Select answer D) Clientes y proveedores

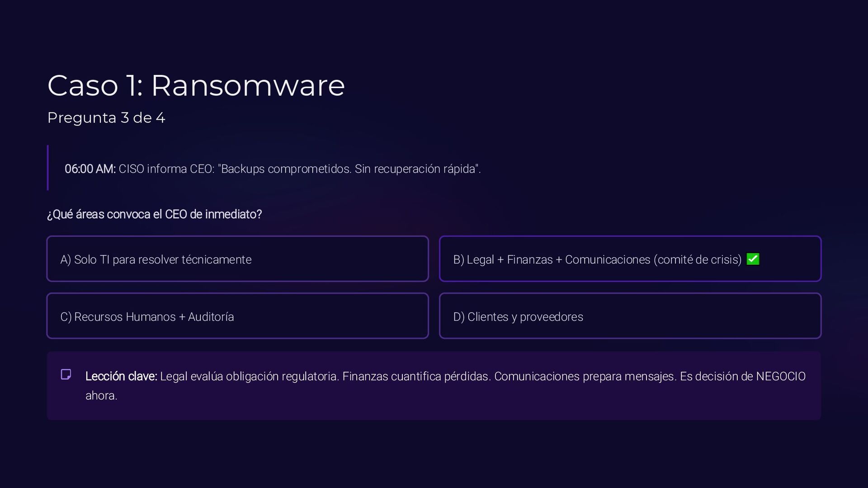pyautogui.click(x=630, y=316)
